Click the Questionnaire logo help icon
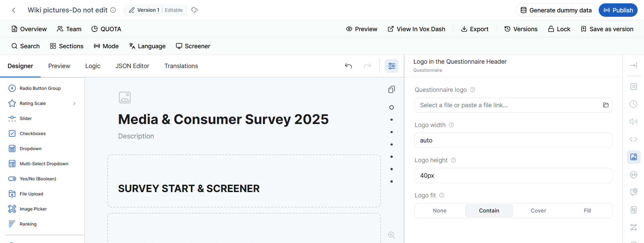Viewport: 644px width, 243px height. click(x=473, y=90)
